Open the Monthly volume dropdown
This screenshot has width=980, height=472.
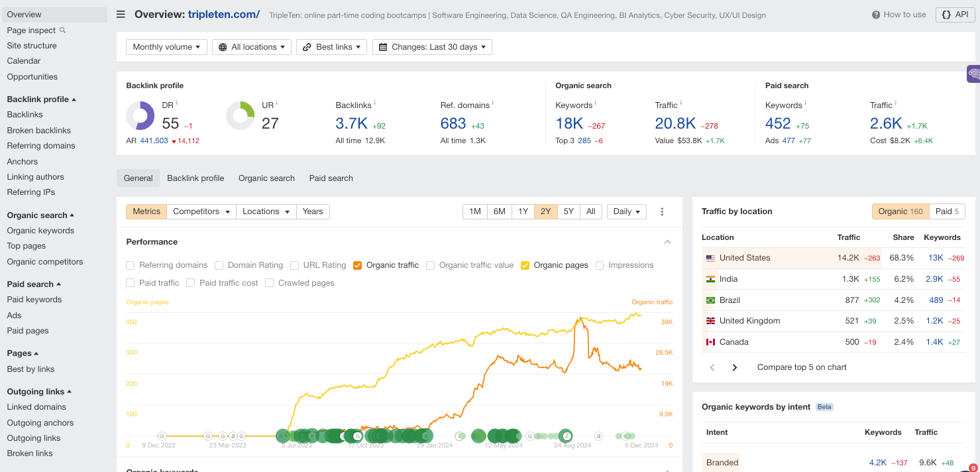coord(166,47)
